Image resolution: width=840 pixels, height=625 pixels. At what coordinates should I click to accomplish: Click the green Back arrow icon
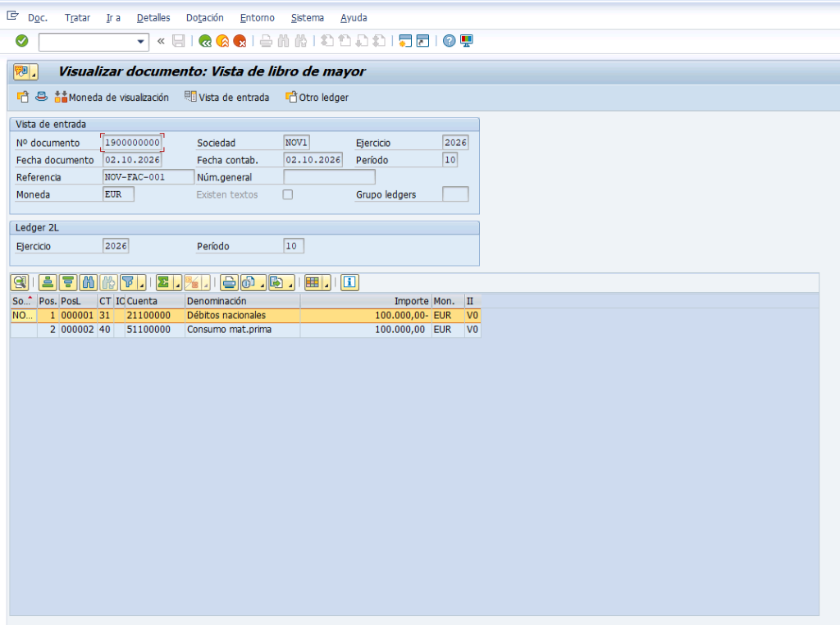(x=204, y=41)
